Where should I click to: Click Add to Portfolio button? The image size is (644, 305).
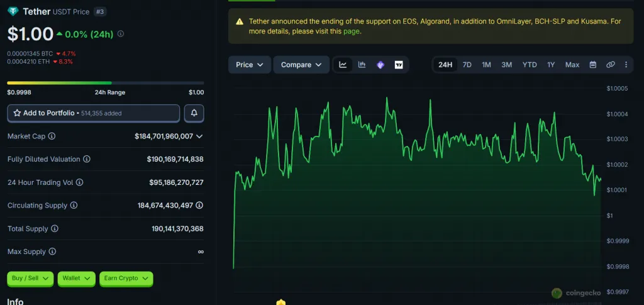tap(94, 113)
